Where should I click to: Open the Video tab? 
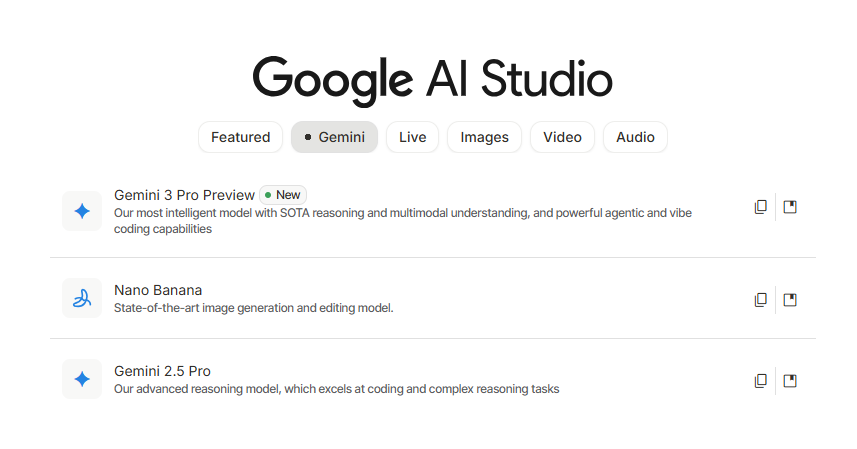[x=562, y=137]
